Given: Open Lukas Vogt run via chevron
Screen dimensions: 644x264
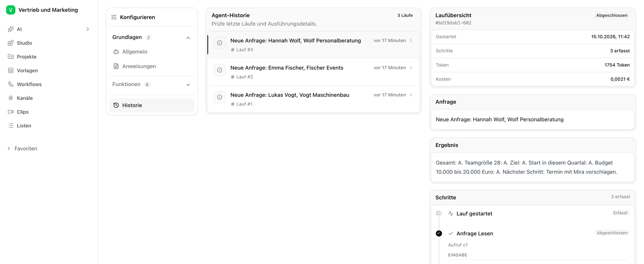Looking at the screenshot, I should pyautogui.click(x=411, y=95).
